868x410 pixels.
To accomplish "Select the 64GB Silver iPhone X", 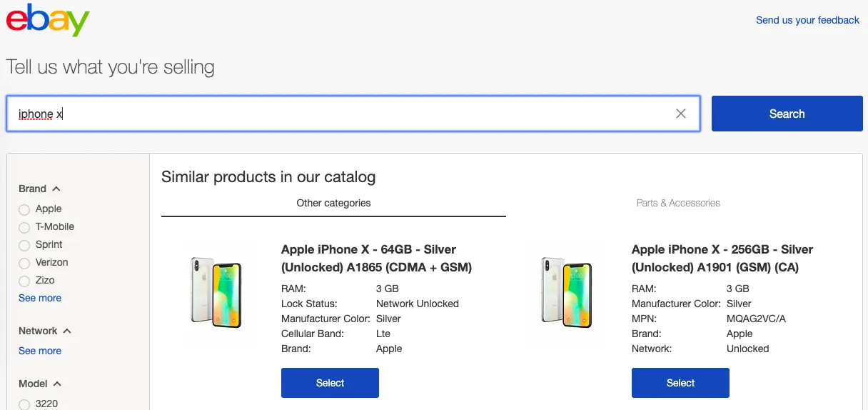I will tap(330, 383).
